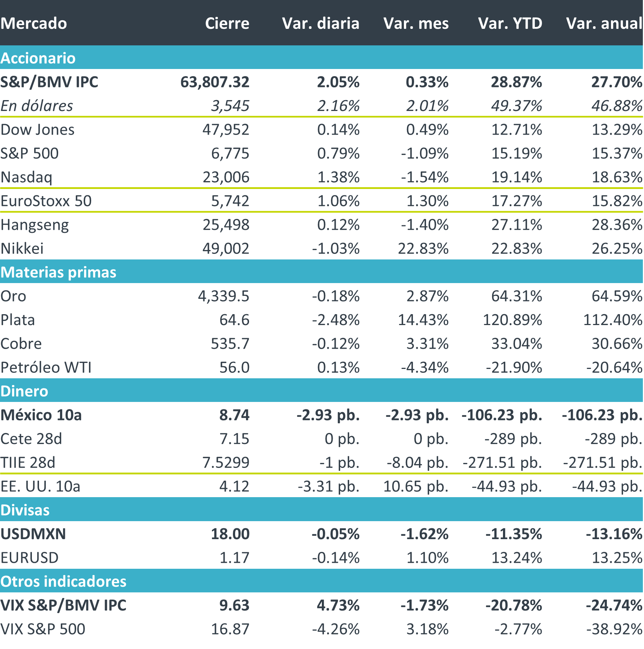Select the Dinero section header
The height and width of the screenshot is (649, 644).
pyautogui.click(x=24, y=391)
